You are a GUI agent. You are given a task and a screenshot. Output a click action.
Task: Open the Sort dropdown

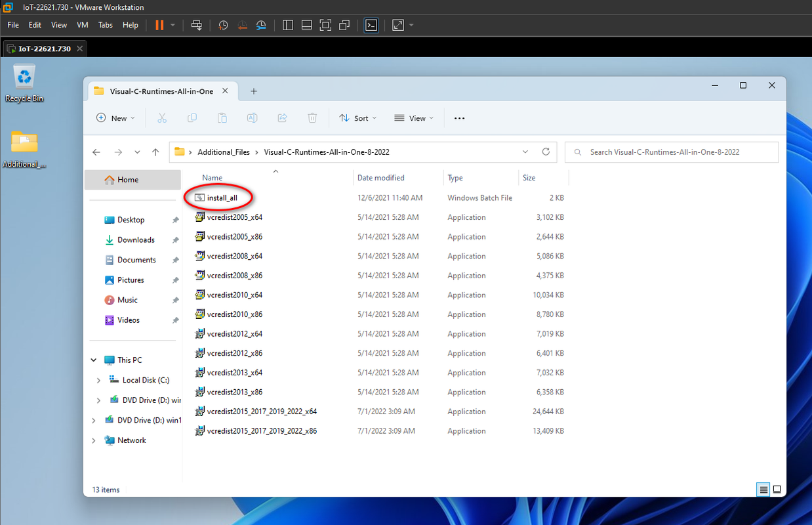pyautogui.click(x=358, y=118)
